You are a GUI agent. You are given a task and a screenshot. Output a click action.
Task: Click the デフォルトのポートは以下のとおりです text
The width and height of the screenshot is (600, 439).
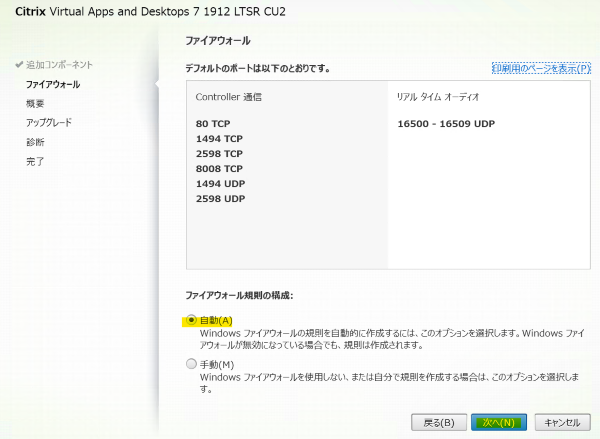tap(258, 69)
